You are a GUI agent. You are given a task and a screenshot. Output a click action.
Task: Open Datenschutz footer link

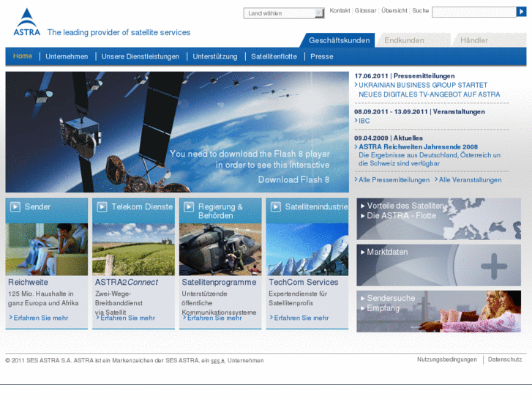(x=505, y=359)
